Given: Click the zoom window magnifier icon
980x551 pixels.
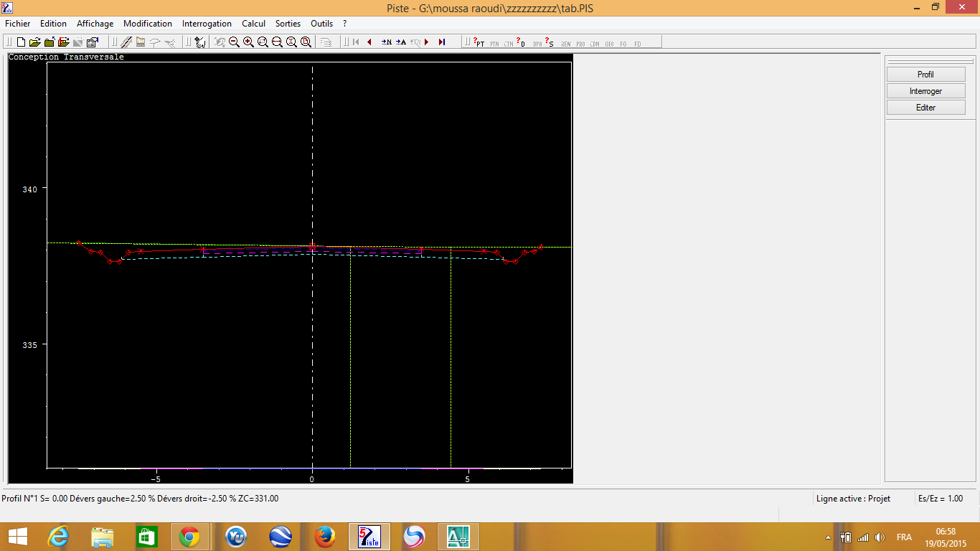Looking at the screenshot, I should (263, 42).
